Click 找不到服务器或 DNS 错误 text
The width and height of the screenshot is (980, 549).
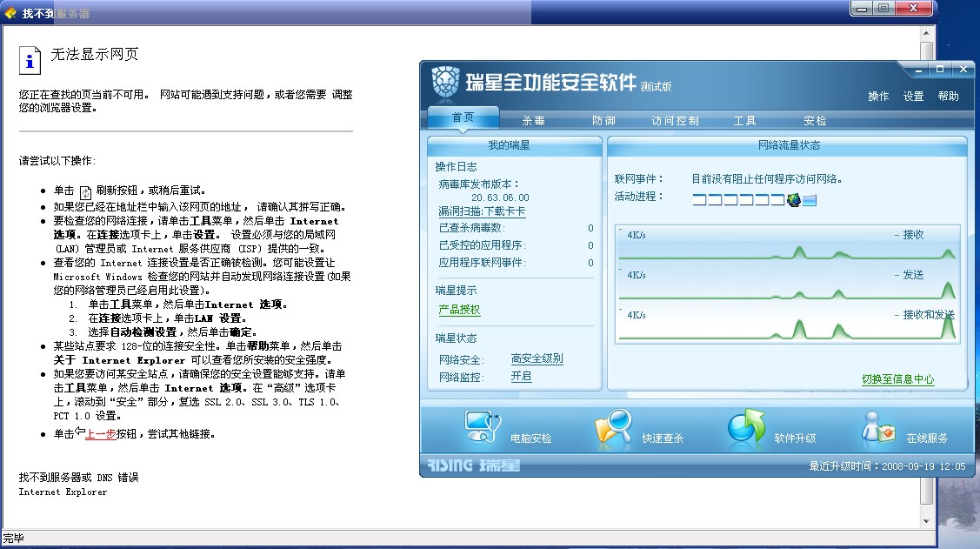tap(79, 477)
